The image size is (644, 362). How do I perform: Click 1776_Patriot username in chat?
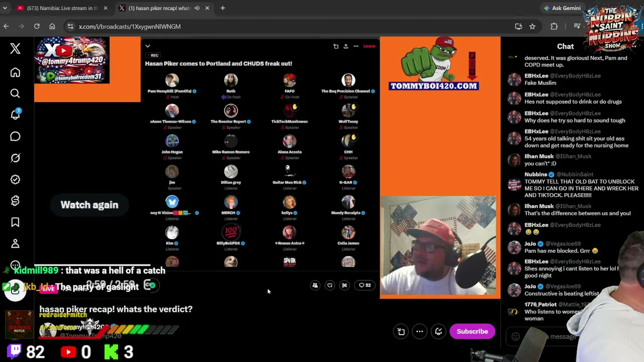(x=540, y=305)
